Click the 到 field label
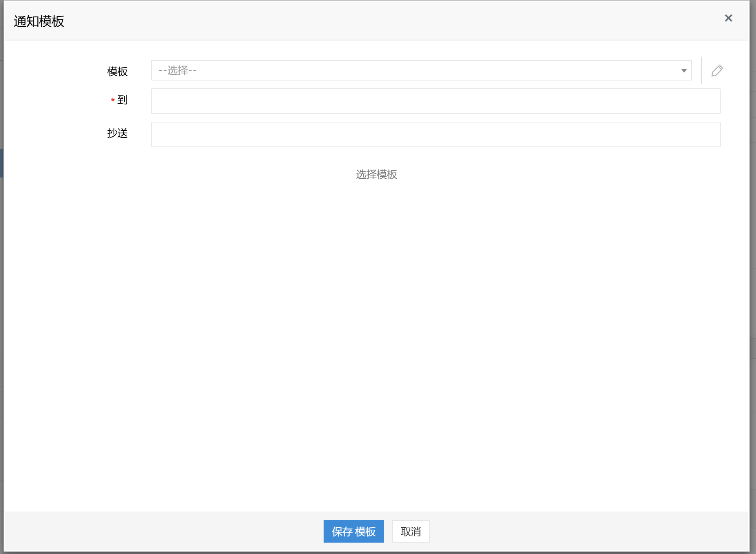This screenshot has width=756, height=554. 122,100
